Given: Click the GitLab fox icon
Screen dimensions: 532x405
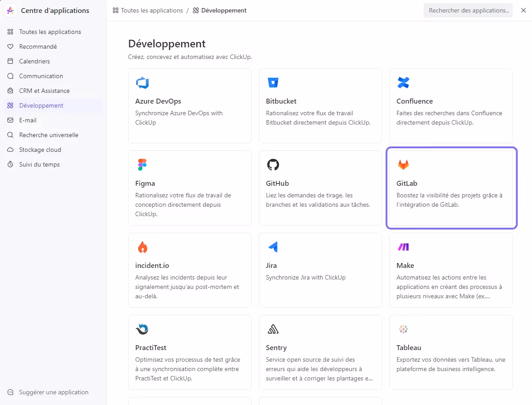Looking at the screenshot, I should click(403, 164).
